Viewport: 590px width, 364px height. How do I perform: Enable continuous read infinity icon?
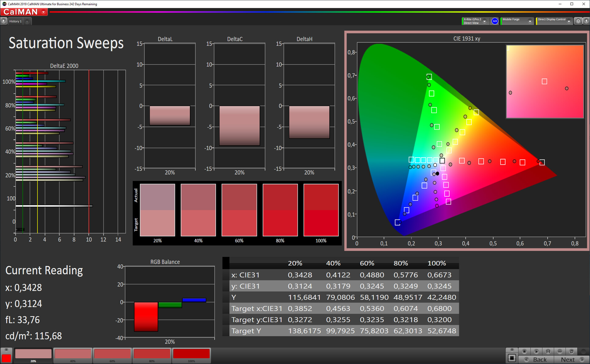(x=560, y=351)
